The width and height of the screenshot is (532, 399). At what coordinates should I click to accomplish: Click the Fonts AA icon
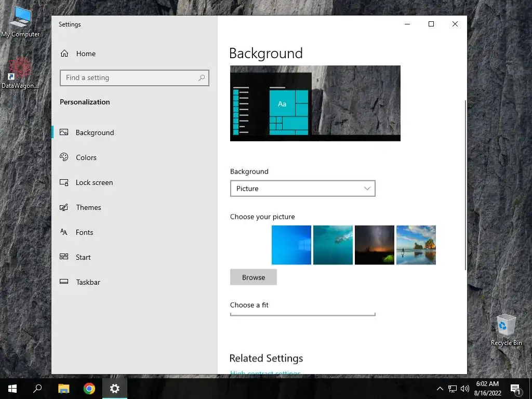click(64, 232)
